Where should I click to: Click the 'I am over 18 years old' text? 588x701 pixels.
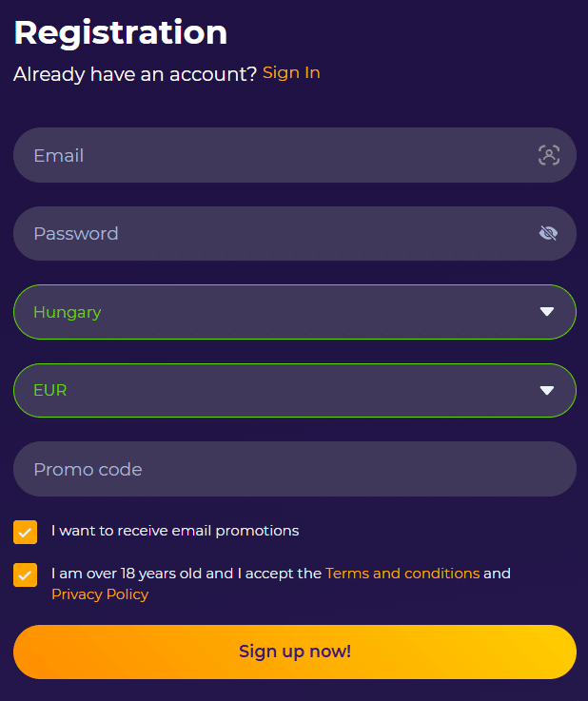(186, 574)
